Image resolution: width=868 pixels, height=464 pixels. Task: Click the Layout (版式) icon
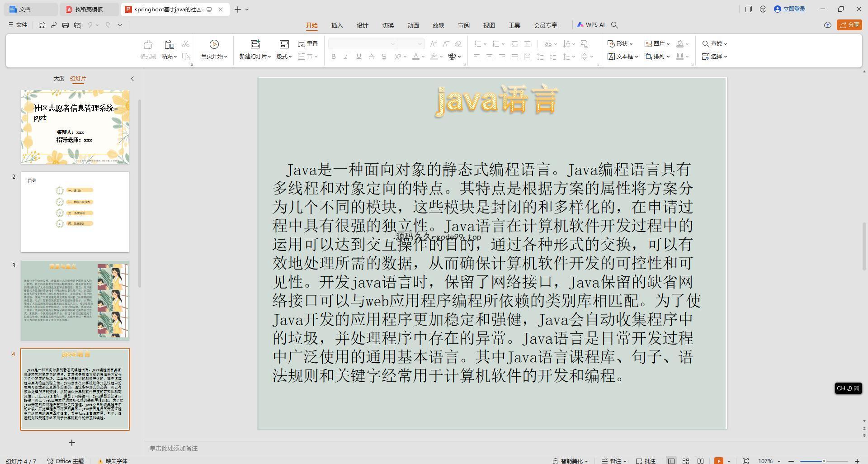(x=284, y=44)
